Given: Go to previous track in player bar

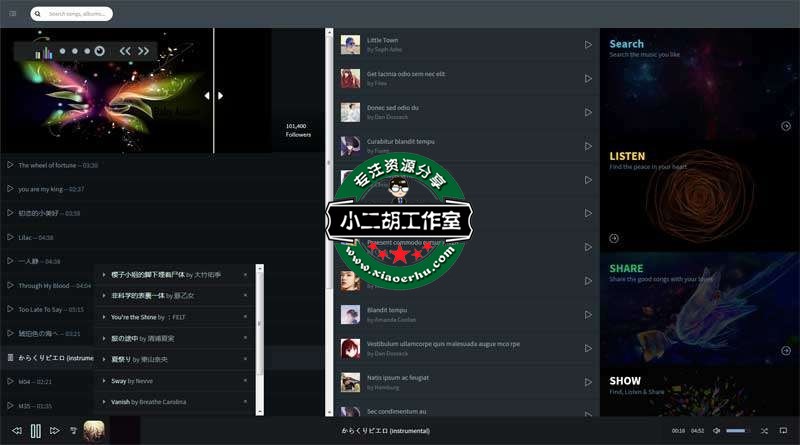Looking at the screenshot, I should tap(17, 431).
